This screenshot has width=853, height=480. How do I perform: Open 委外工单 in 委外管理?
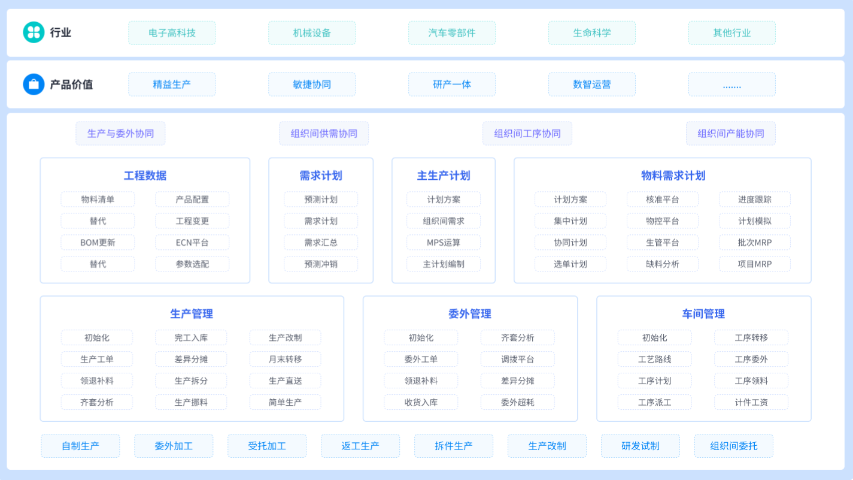coord(421,359)
